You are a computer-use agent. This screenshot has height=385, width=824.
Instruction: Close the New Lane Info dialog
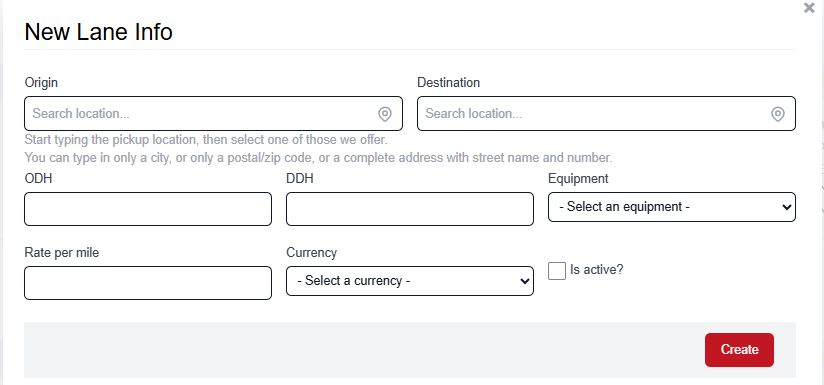coord(809,8)
